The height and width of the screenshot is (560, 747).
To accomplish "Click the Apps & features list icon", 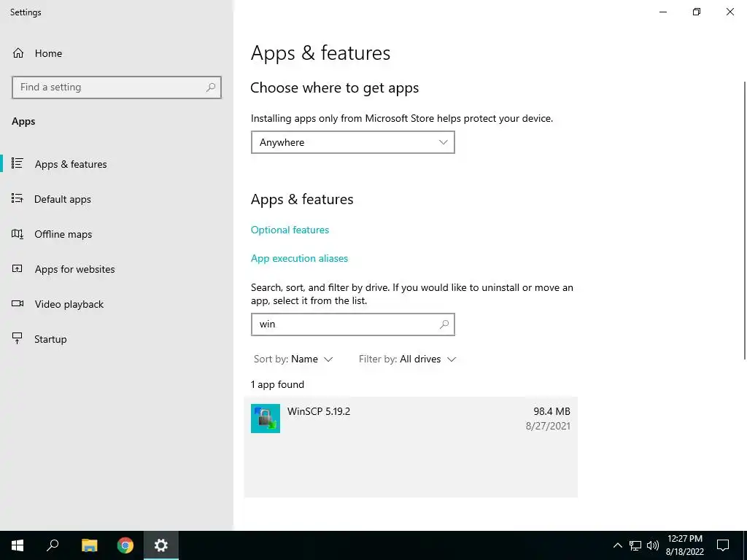I will click(18, 163).
